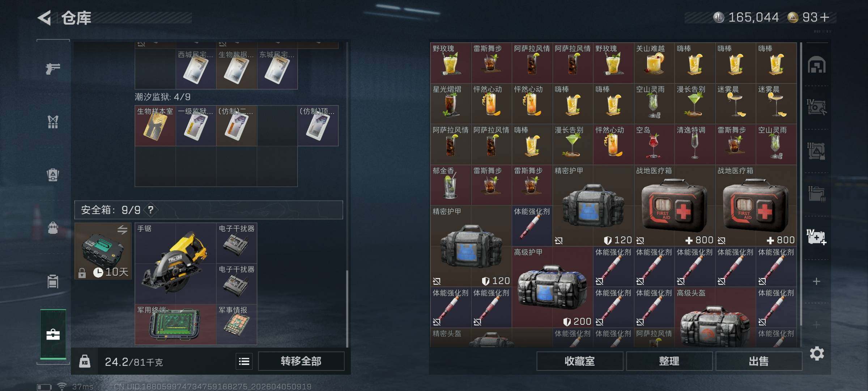Viewport: 868px width, 391px height.
Task: Click the 转移全部 button
Action: click(301, 361)
